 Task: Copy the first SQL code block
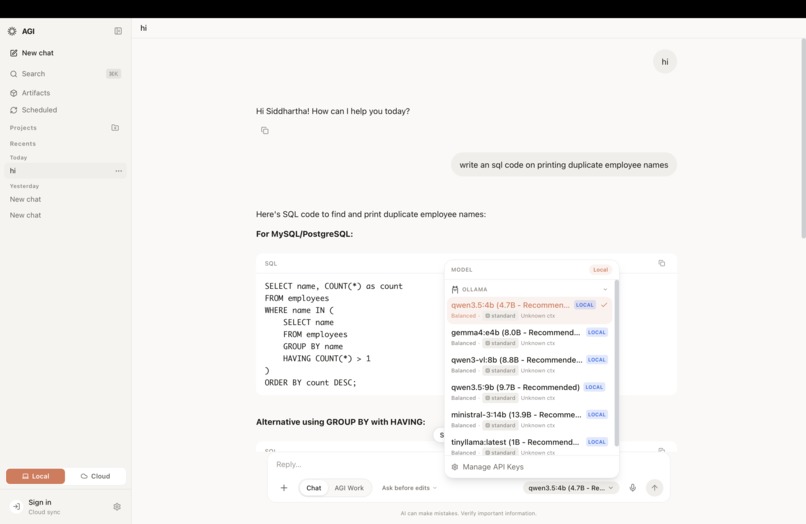pyautogui.click(x=662, y=263)
